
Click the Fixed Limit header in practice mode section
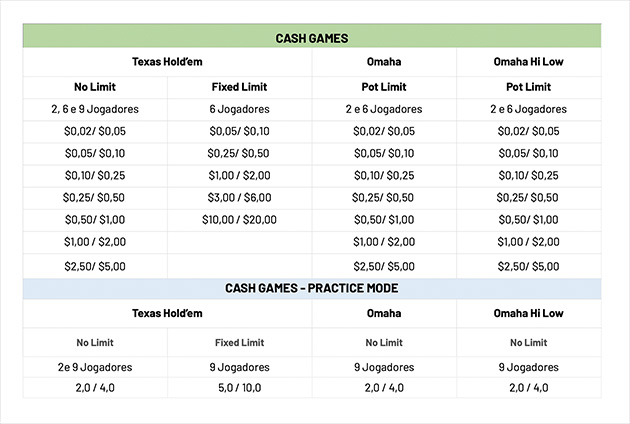pos(239,342)
